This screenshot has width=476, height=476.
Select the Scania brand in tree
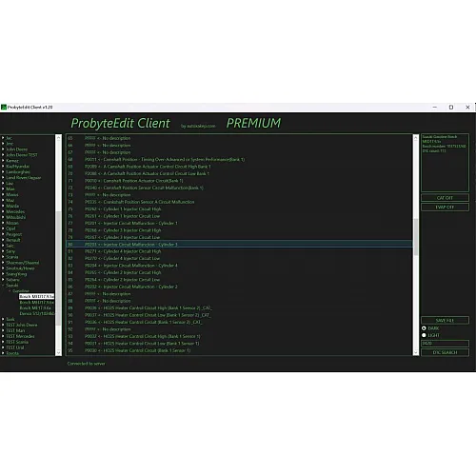click(12, 257)
